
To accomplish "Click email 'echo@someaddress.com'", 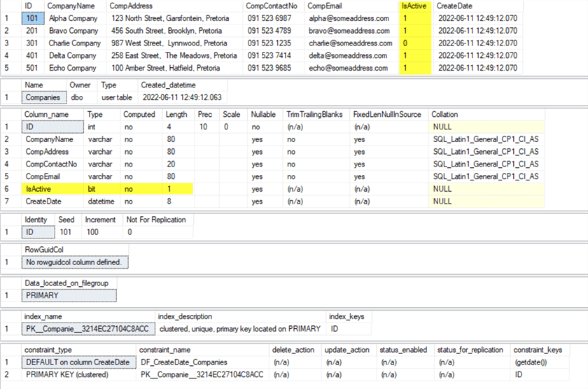I will coord(349,68).
